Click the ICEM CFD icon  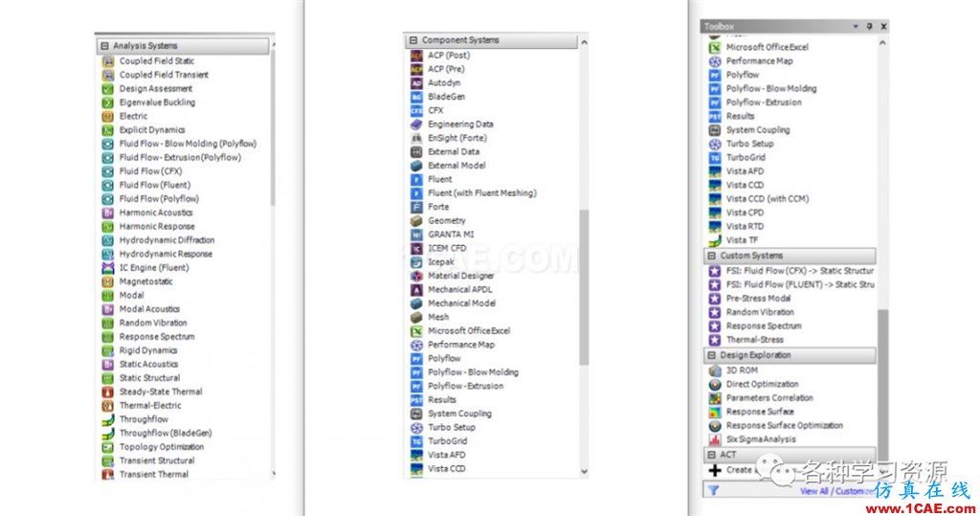click(x=416, y=248)
